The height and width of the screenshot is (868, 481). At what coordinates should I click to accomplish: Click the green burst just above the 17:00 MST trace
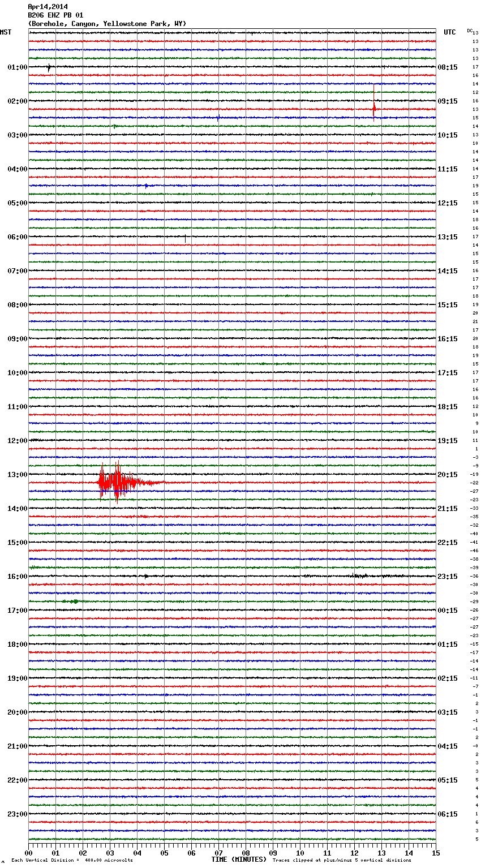point(72,601)
